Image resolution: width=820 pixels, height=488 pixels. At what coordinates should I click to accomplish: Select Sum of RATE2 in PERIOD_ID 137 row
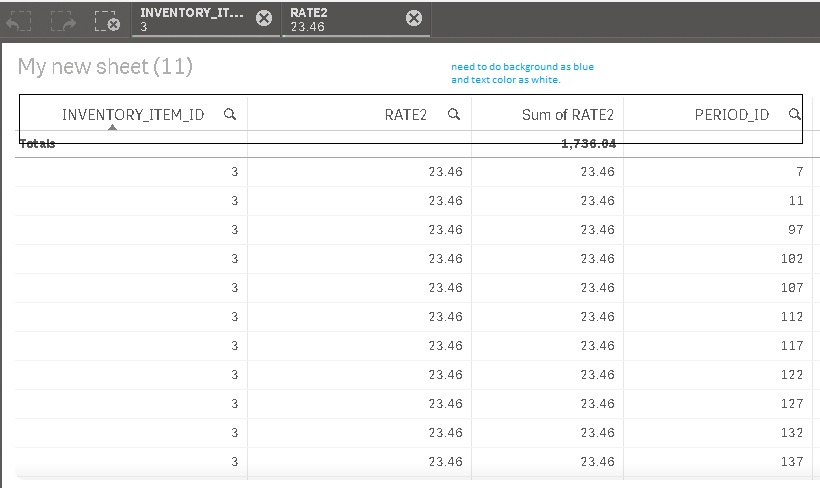tap(597, 462)
